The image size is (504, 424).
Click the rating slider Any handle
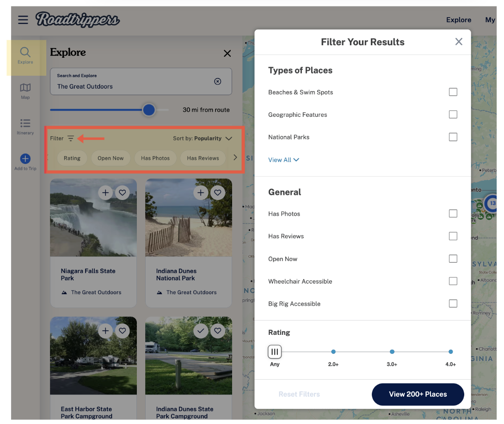click(x=275, y=352)
